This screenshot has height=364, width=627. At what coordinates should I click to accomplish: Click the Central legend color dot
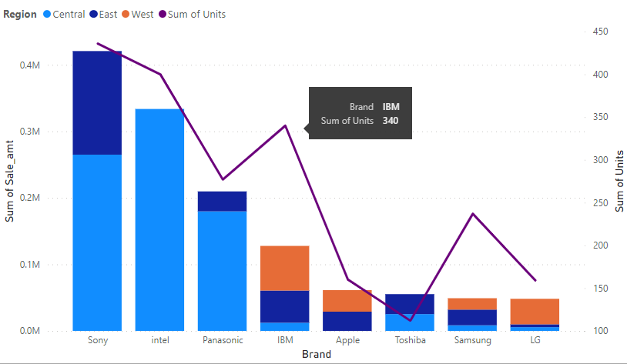[47, 15]
